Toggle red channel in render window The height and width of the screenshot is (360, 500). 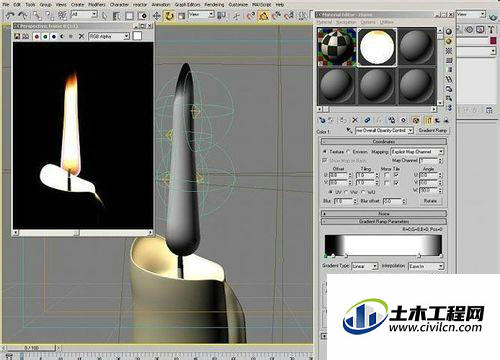(37, 36)
